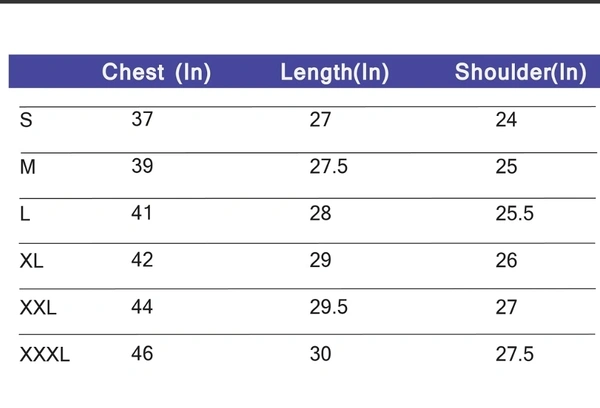The height and width of the screenshot is (408, 600).
Task: Click the Length(In) column header
Action: click(x=334, y=72)
